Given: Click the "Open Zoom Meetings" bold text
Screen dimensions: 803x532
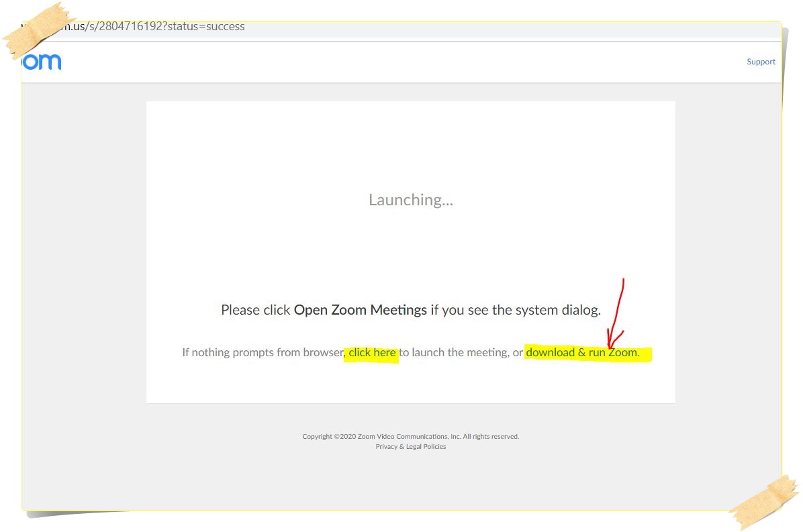Looking at the screenshot, I should coord(360,310).
